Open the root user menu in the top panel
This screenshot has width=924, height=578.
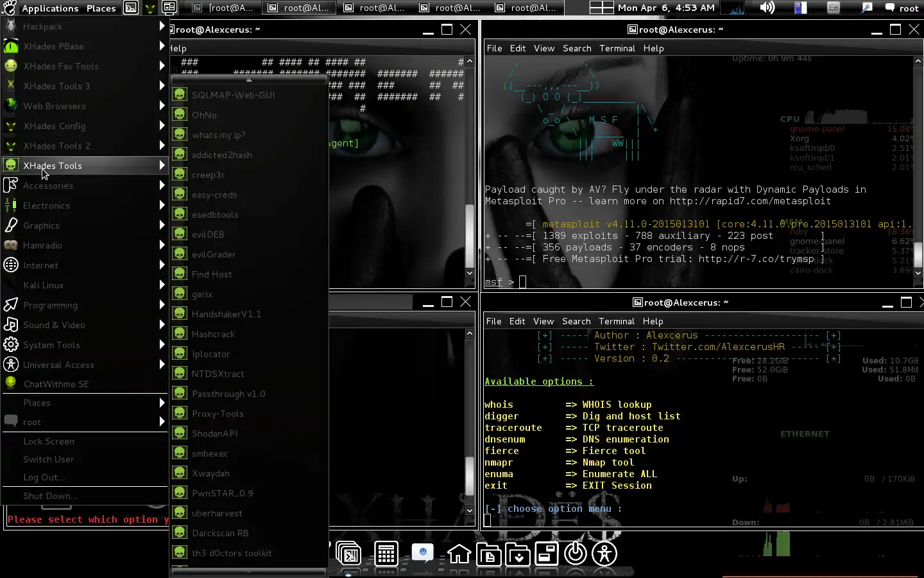point(902,8)
